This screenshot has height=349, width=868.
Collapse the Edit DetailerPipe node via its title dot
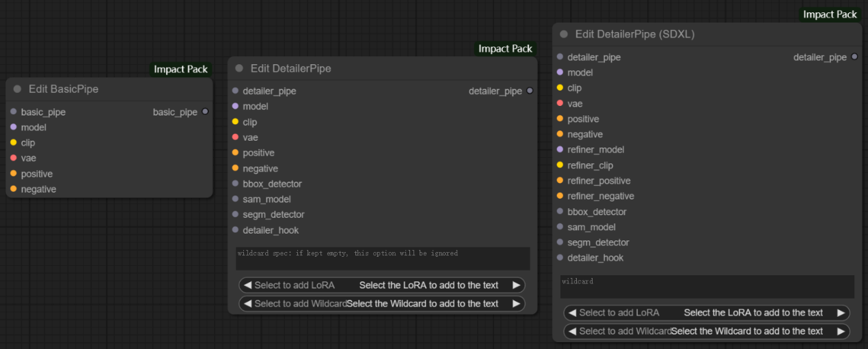point(239,68)
